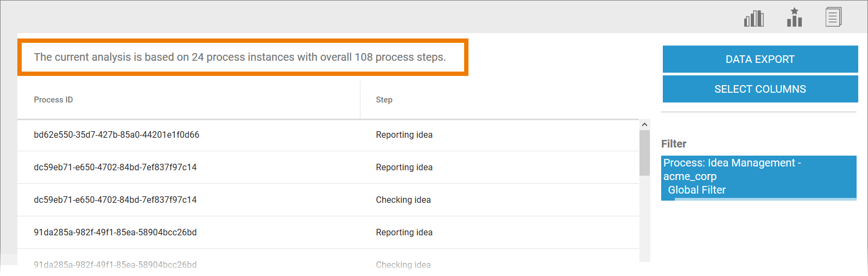Select first dc59eb71 process ID cell
The height and width of the screenshot is (276, 868).
pyautogui.click(x=115, y=168)
